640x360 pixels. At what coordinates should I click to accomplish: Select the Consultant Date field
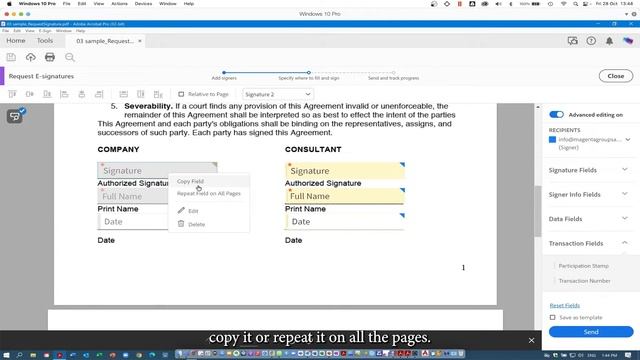point(344,222)
